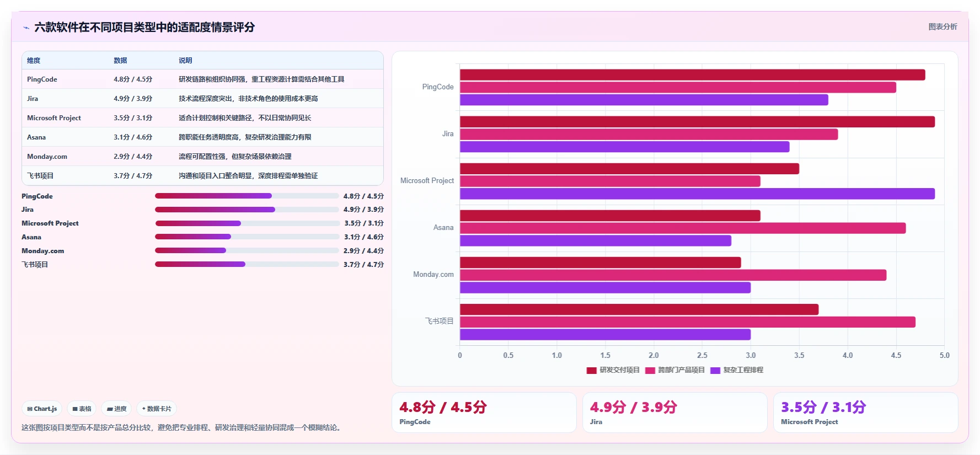
Task: Click the 数据 column header
Action: (x=120, y=61)
